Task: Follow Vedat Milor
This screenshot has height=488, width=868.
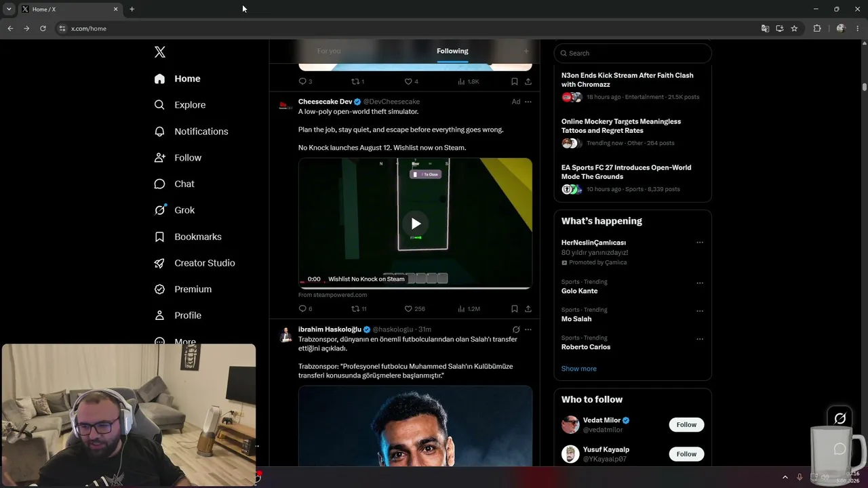Action: coord(686,424)
